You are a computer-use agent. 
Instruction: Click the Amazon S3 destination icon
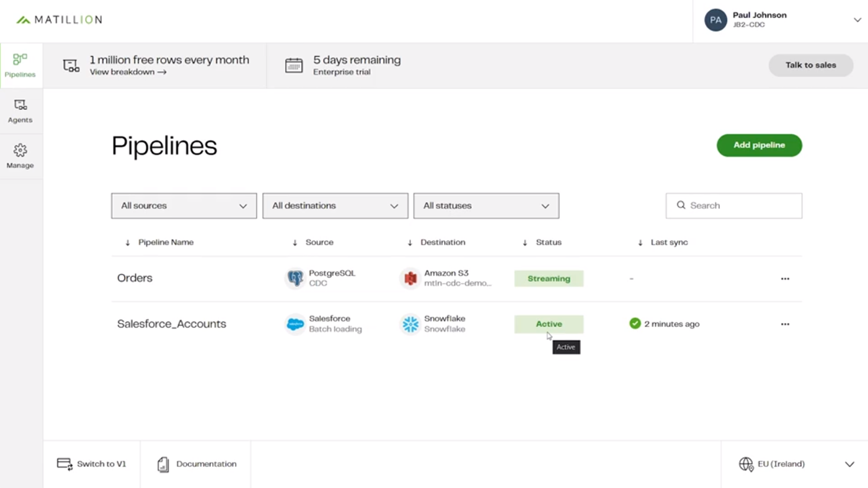click(x=410, y=278)
